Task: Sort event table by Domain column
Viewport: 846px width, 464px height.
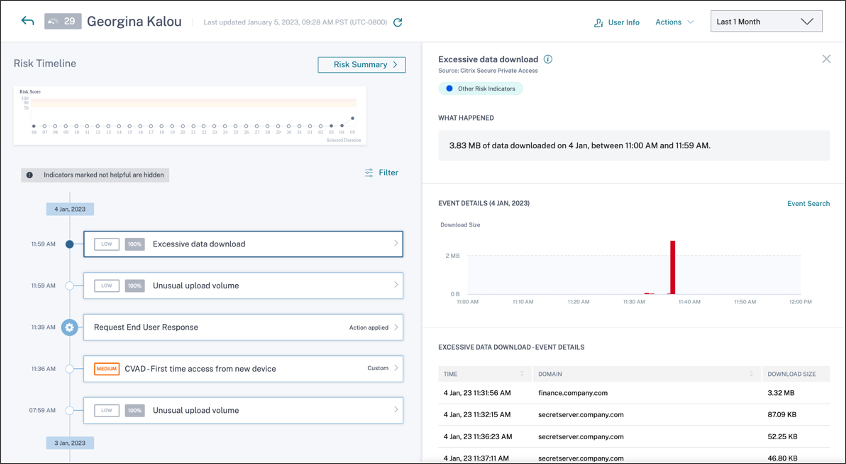Action: click(x=752, y=373)
